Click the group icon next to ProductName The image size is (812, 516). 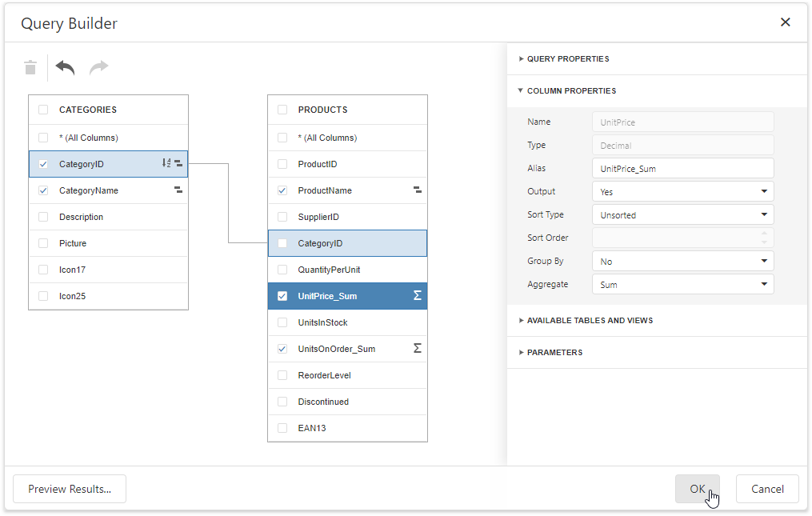point(417,190)
